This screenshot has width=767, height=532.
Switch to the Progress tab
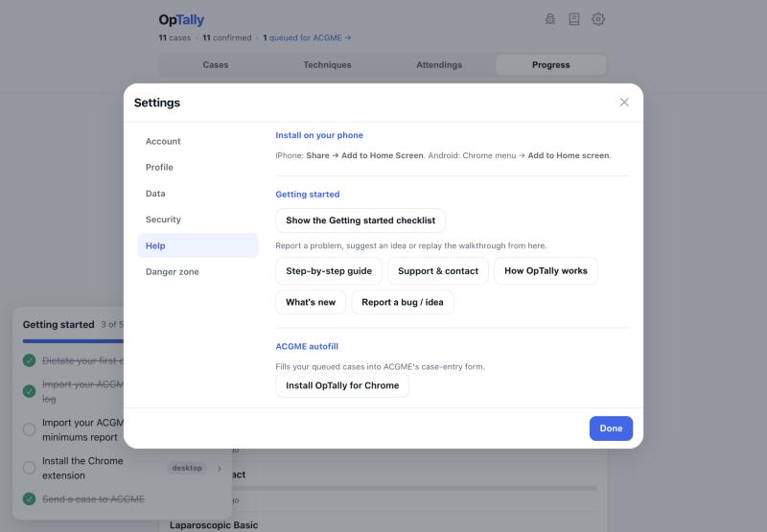[550, 65]
